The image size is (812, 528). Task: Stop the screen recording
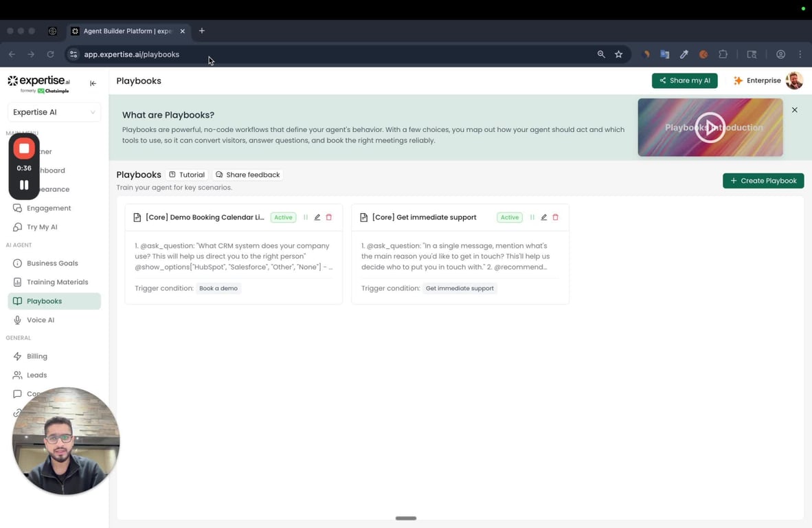pos(24,148)
